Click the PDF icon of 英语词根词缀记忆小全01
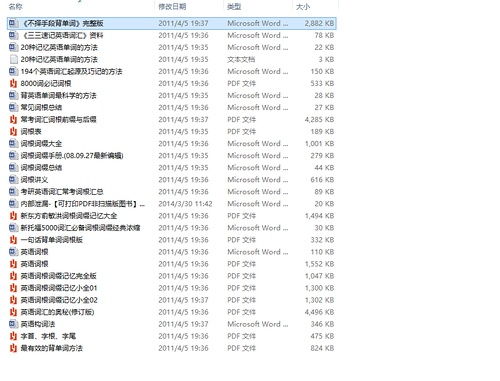This screenshot has height=381, width=500. click(x=13, y=288)
